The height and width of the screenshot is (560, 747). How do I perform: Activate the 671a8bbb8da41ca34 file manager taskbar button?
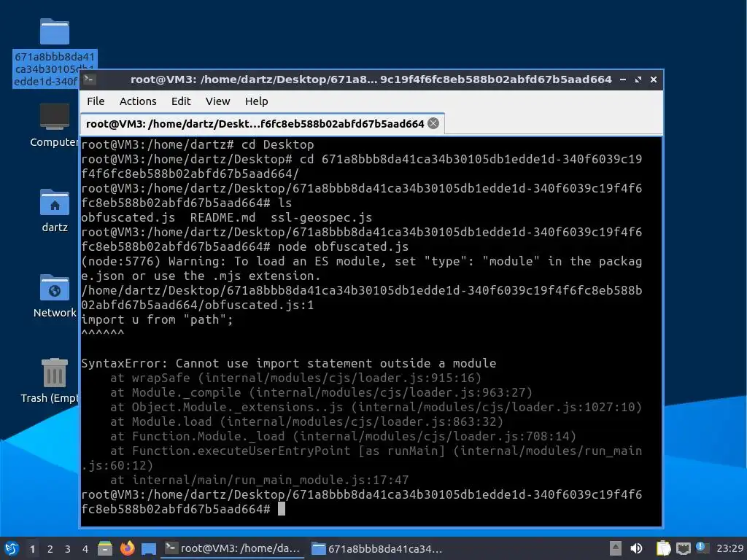379,548
